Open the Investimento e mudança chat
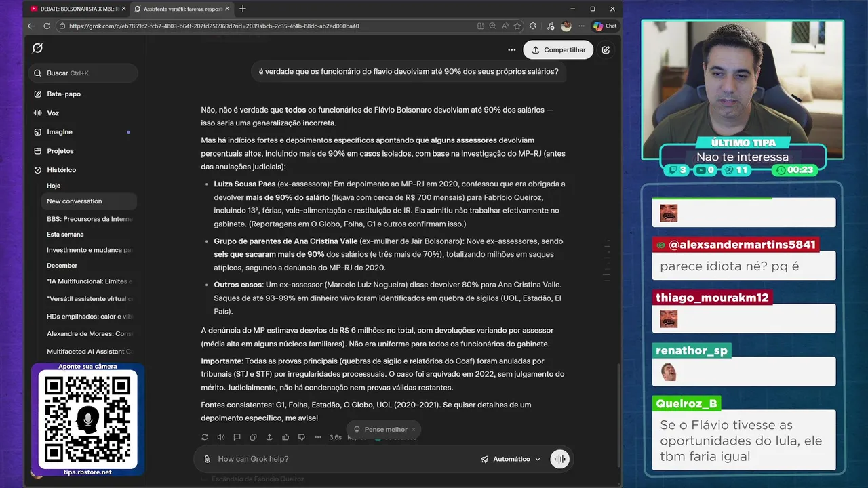 pos(88,250)
